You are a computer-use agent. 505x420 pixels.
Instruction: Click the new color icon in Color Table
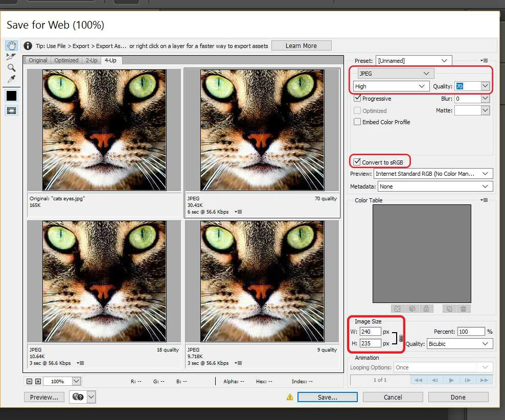449,309
